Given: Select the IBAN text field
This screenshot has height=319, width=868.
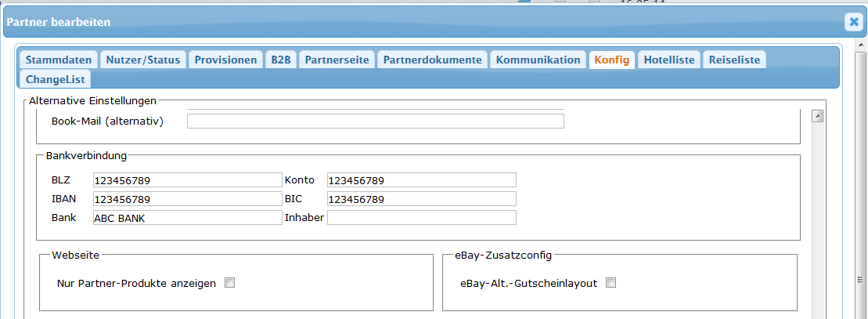Looking at the screenshot, I should 186,199.
